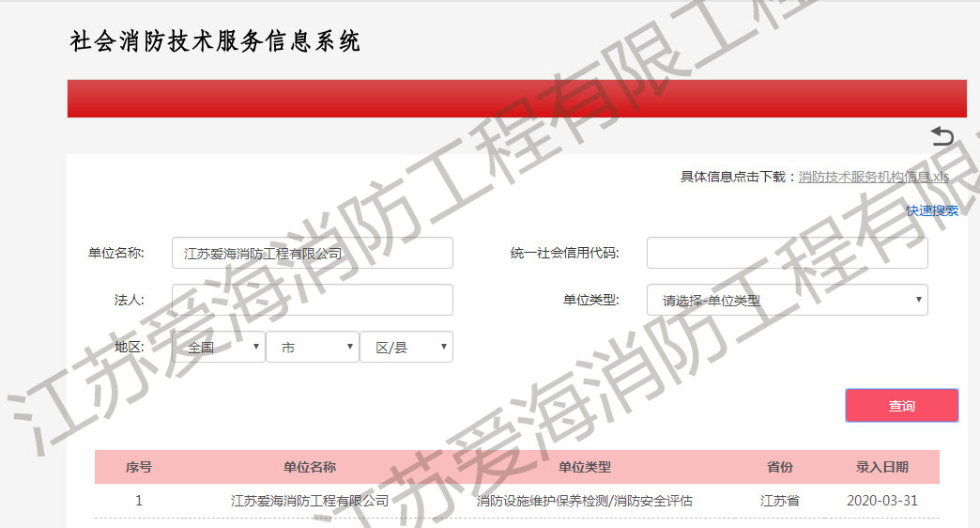Click the 查询 search button
Screen dimensions: 980x528
tap(902, 405)
